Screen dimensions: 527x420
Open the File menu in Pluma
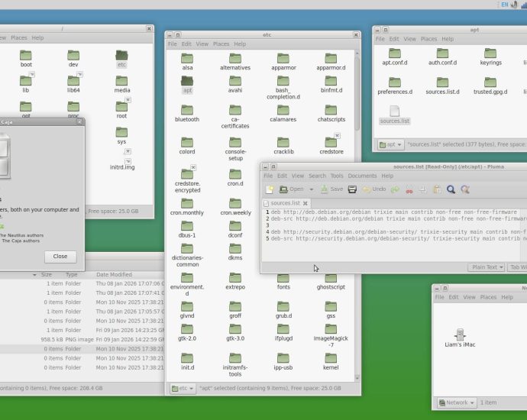coord(268,176)
